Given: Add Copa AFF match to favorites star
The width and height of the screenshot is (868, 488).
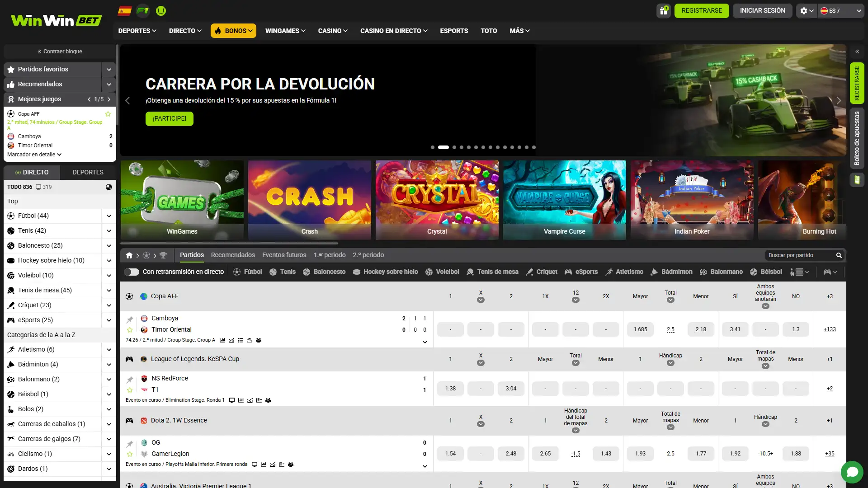Looking at the screenshot, I should click(x=108, y=114).
